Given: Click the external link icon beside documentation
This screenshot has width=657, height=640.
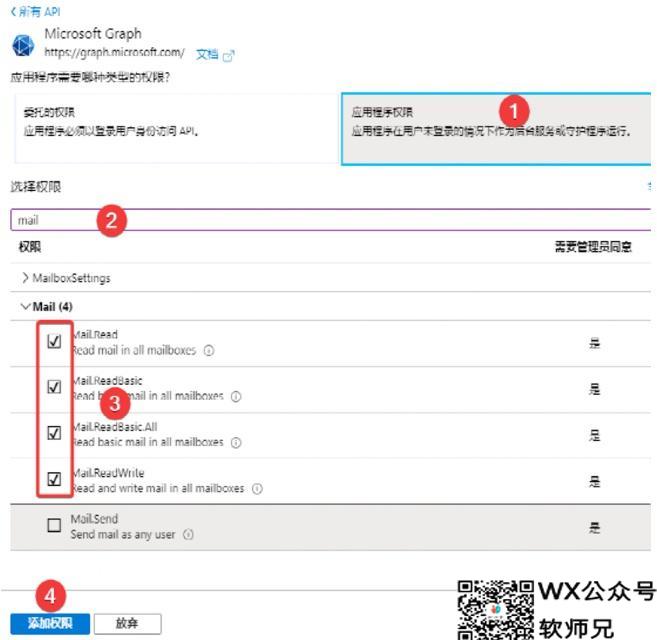Looking at the screenshot, I should point(229,55).
